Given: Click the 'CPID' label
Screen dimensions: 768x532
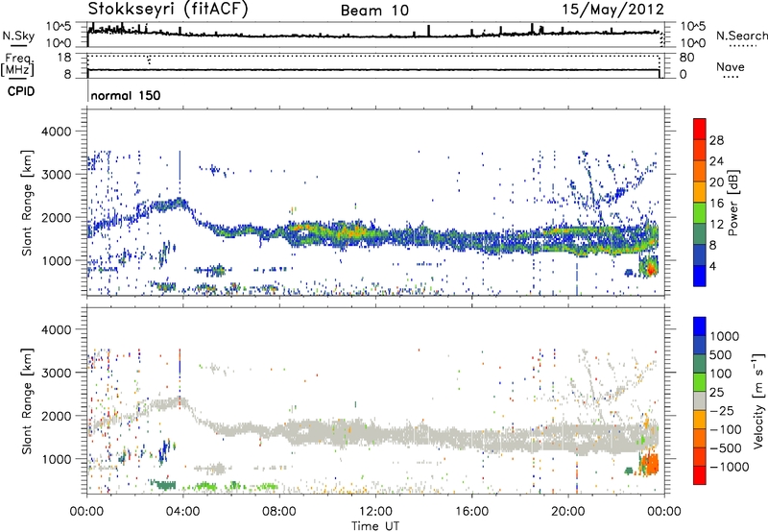Looking at the screenshot, I should tap(21, 91).
